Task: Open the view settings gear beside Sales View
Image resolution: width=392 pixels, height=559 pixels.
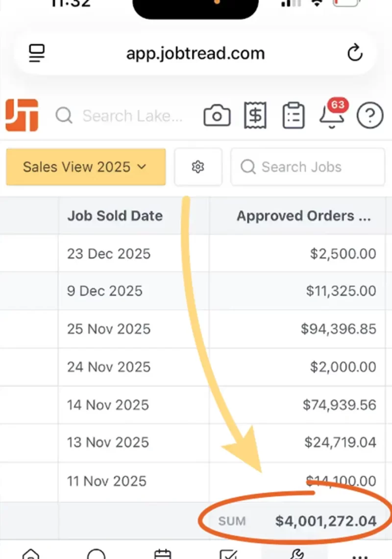Action: click(198, 167)
